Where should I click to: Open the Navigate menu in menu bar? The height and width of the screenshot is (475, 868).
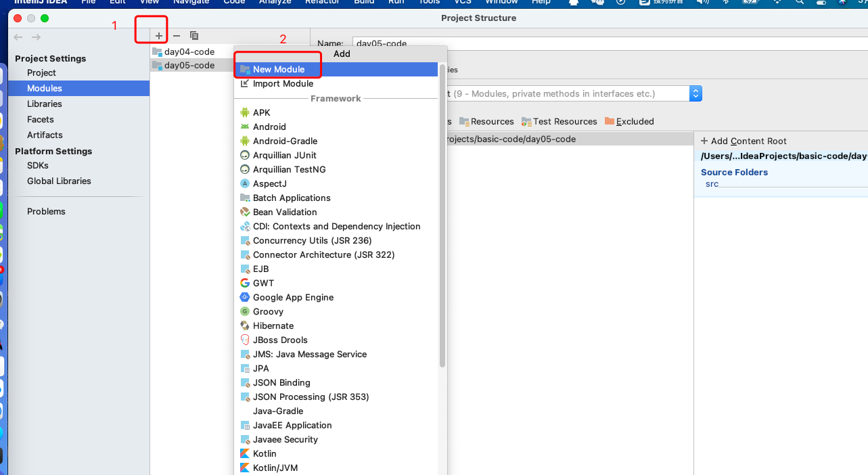191,2
